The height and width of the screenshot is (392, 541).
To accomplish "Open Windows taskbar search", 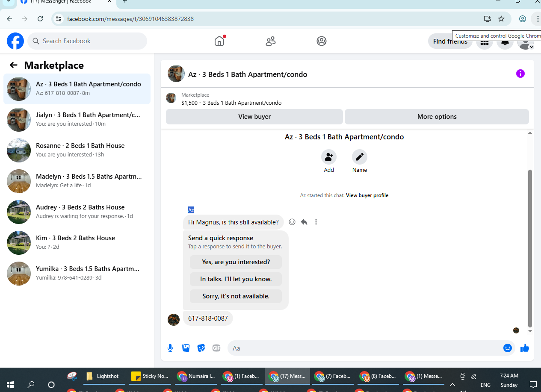I will tap(31, 384).
